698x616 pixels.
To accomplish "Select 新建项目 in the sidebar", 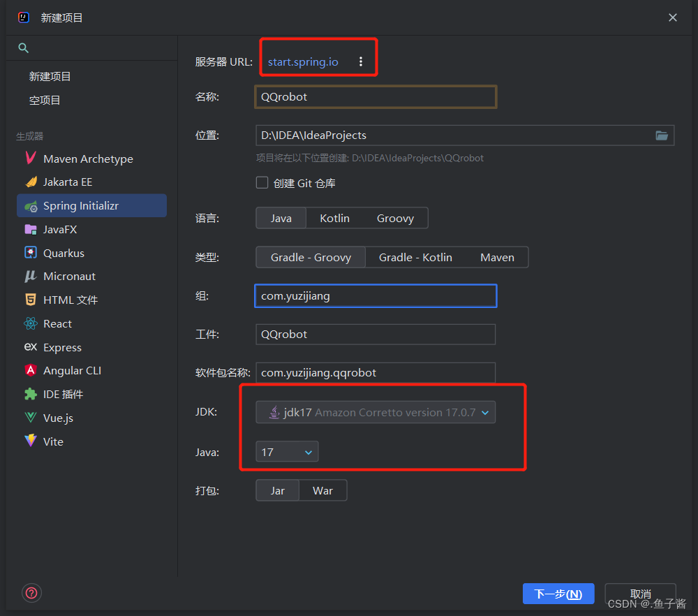I will [50, 77].
